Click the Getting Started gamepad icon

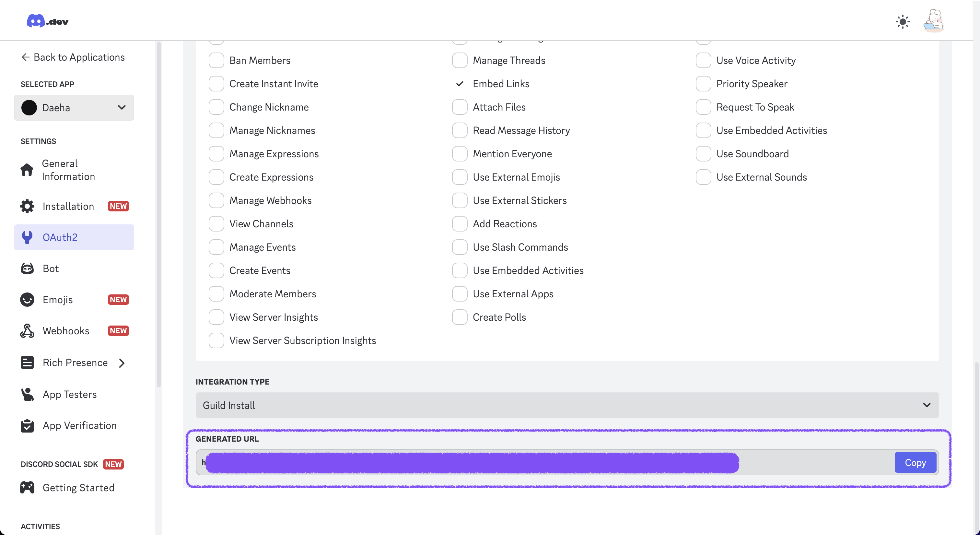(x=27, y=487)
